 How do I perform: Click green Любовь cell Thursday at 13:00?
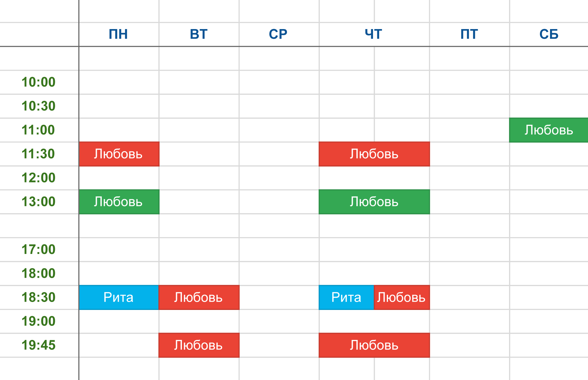pos(374,202)
